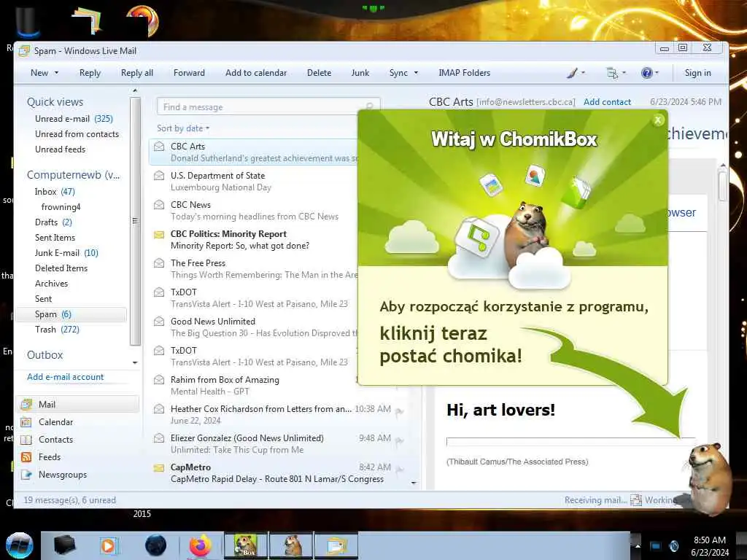Viewport: 747px width, 560px height.
Task: Click Add to calendar
Action: tap(256, 73)
